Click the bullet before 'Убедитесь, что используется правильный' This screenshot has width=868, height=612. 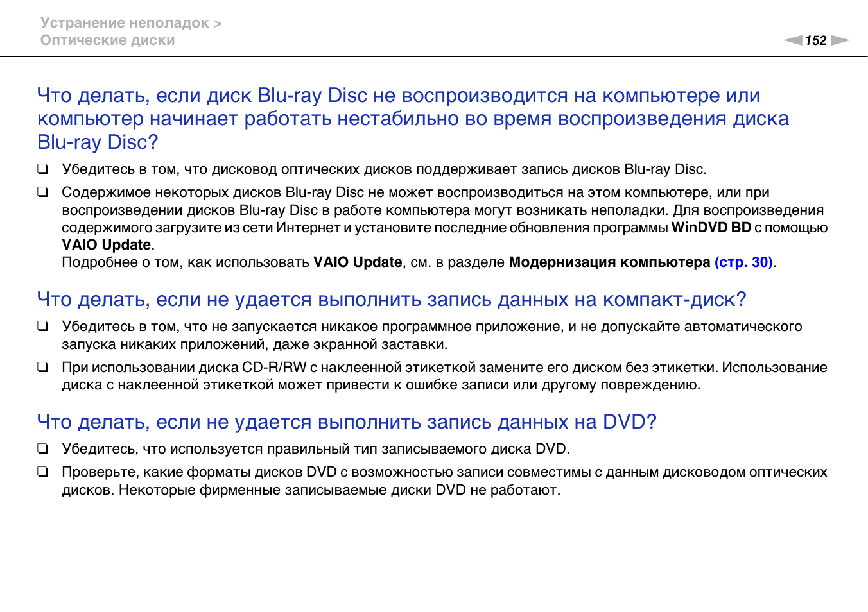pos(43,449)
